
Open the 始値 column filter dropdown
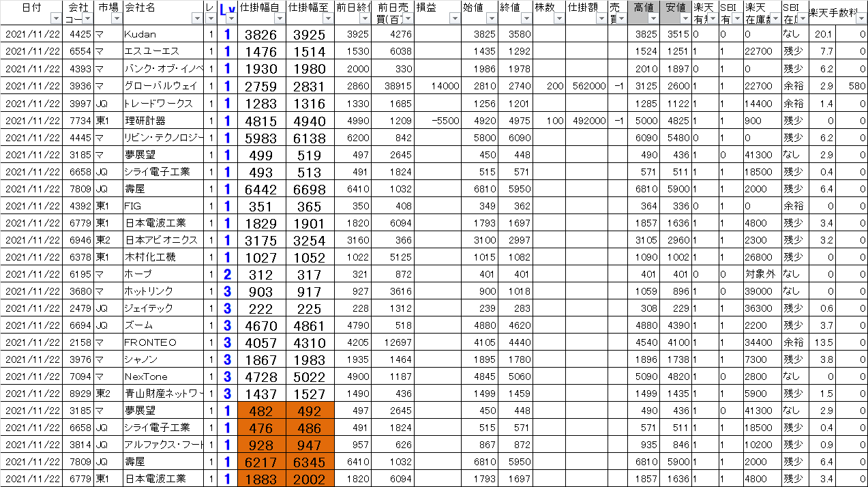[x=492, y=19]
